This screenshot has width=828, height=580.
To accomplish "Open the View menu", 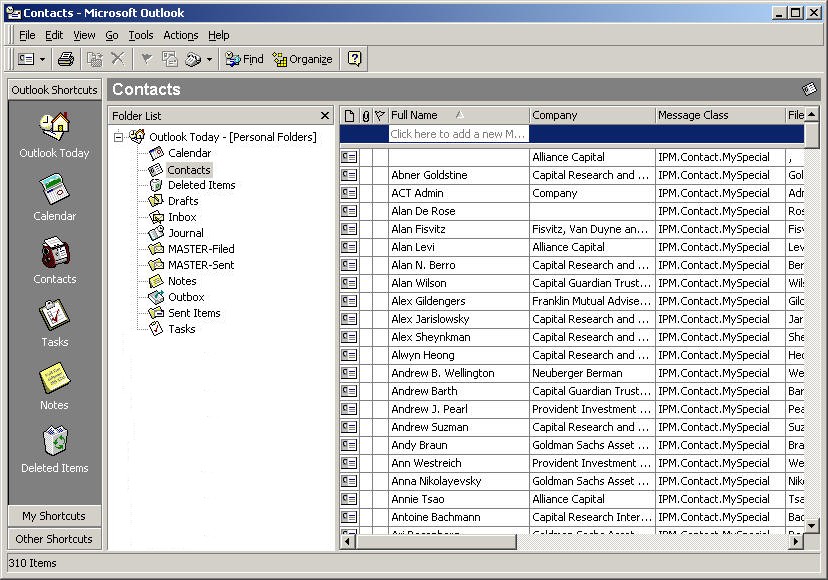I will [x=84, y=35].
